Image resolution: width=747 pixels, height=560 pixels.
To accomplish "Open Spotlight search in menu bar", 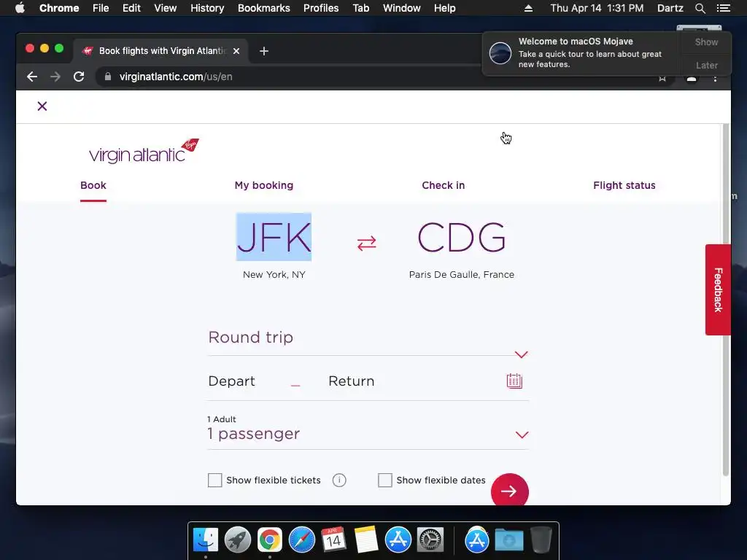I will tap(700, 8).
